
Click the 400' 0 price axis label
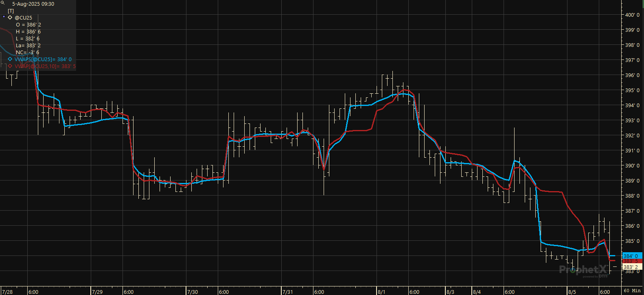(x=632, y=15)
